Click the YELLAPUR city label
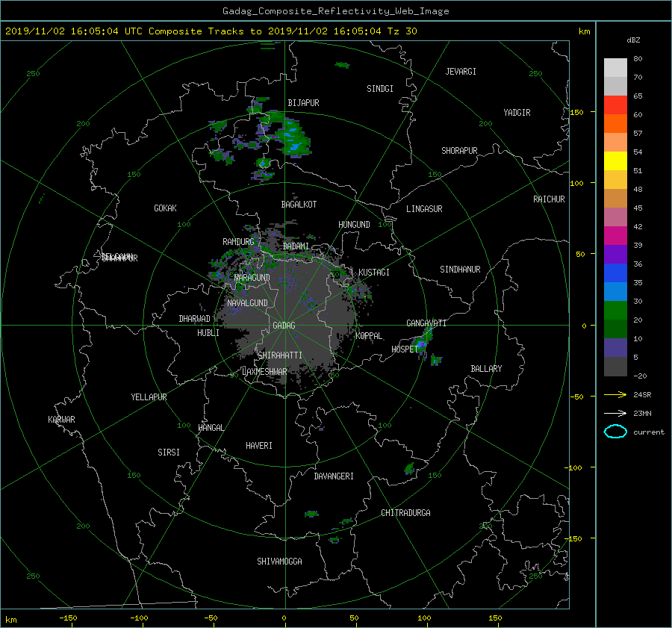The height and width of the screenshot is (628, 672). (149, 397)
